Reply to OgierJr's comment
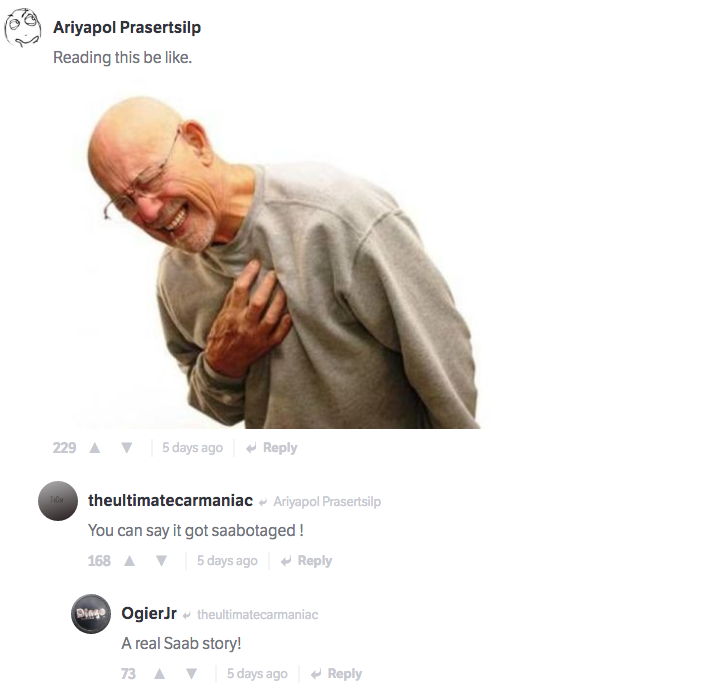This screenshot has height=690, width=704. (336, 673)
